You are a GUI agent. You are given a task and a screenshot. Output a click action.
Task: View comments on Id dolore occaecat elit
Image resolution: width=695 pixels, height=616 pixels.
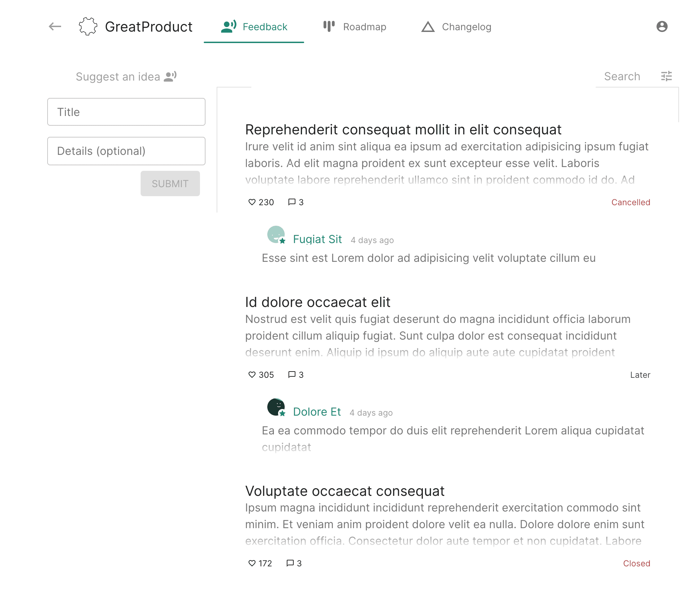pyautogui.click(x=292, y=375)
